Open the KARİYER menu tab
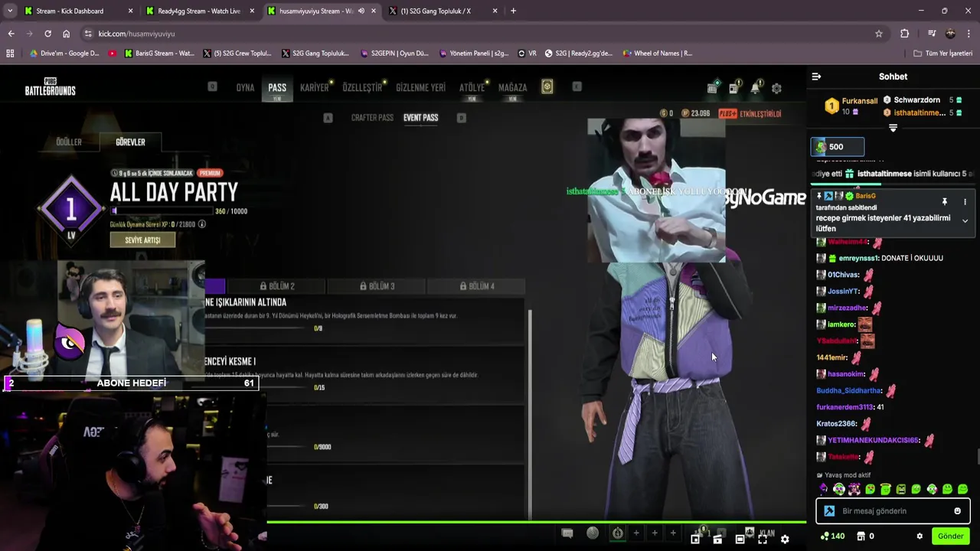Image resolution: width=980 pixels, height=551 pixels. 314,87
